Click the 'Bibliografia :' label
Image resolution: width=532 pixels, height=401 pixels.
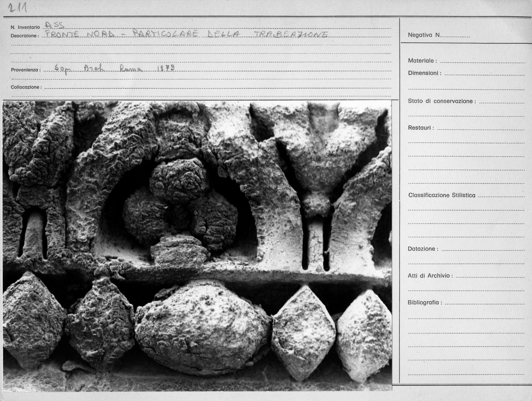tap(425, 302)
